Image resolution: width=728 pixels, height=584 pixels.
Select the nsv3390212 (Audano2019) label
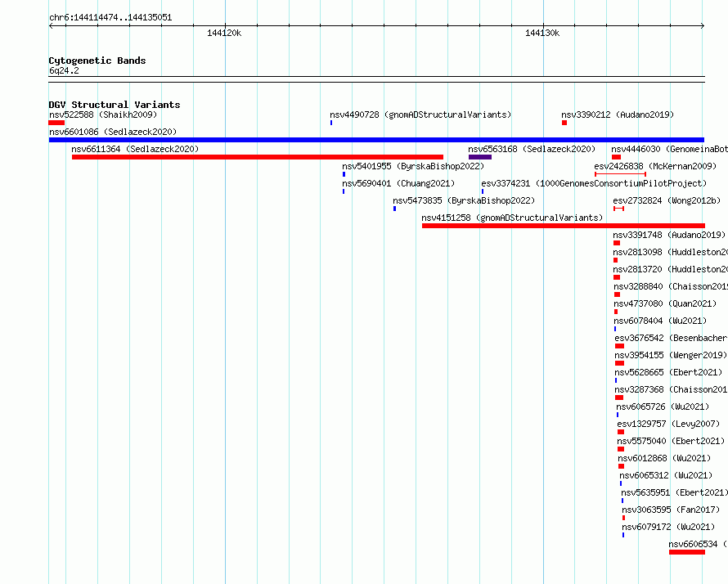(618, 115)
